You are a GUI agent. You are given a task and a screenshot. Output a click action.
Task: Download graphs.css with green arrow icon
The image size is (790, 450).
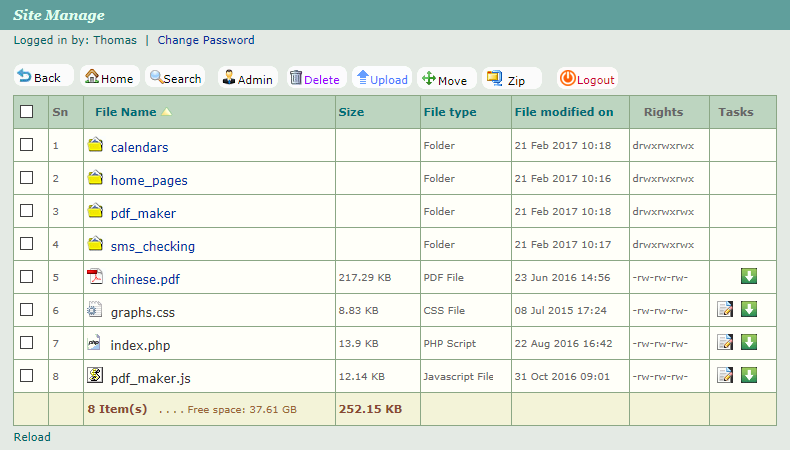click(749, 309)
